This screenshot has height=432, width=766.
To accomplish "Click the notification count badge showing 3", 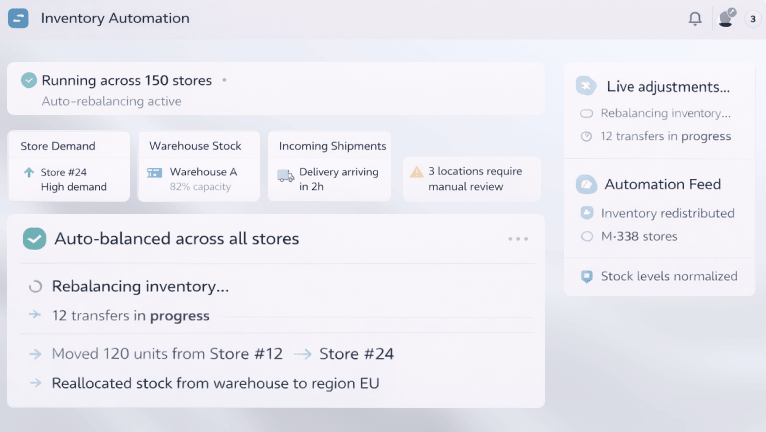I will pos(752,19).
